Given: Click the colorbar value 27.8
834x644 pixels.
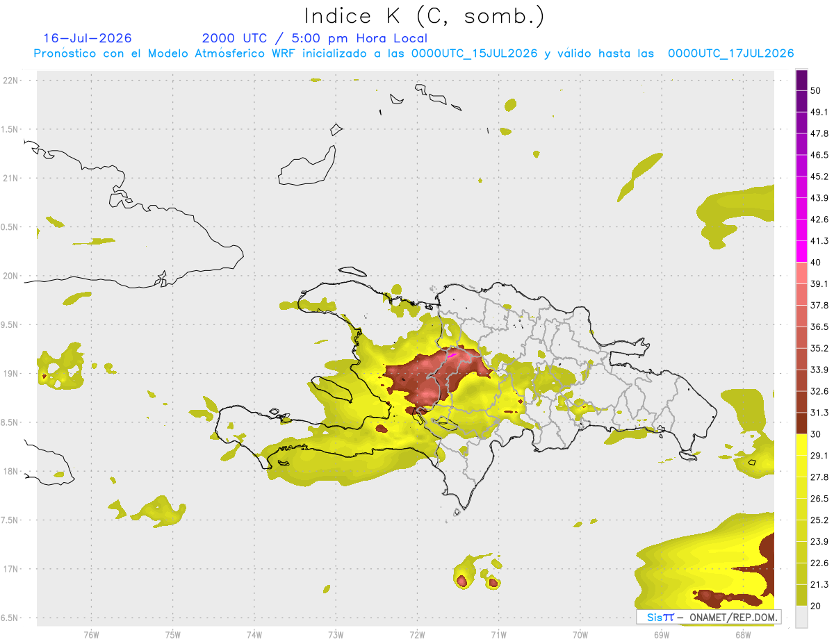Looking at the screenshot, I should pos(819,477).
